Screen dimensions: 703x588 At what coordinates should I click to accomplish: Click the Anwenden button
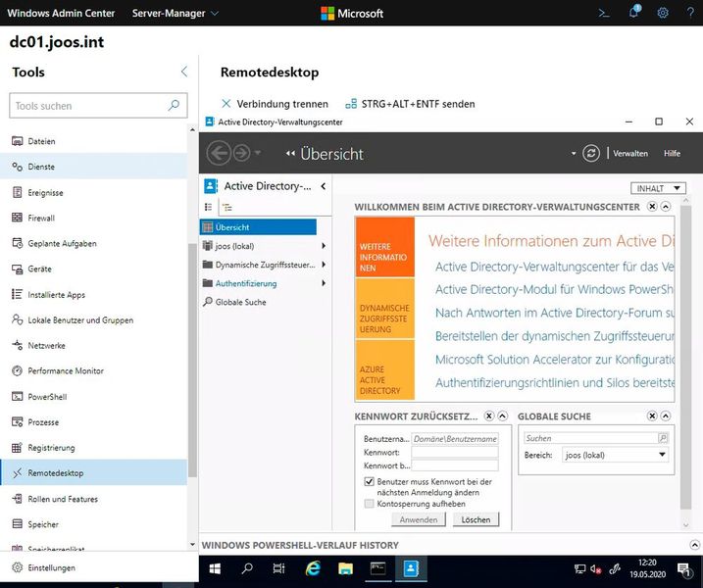tap(419, 519)
